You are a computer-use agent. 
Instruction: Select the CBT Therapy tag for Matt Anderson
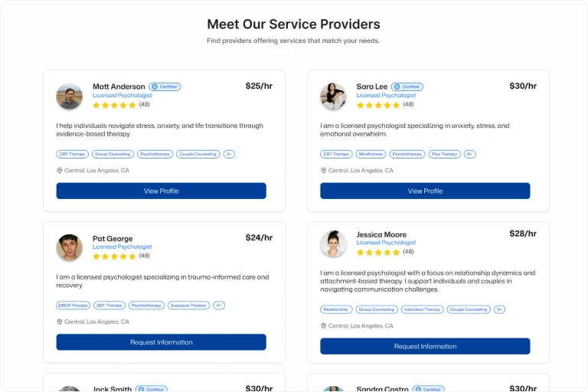click(73, 154)
